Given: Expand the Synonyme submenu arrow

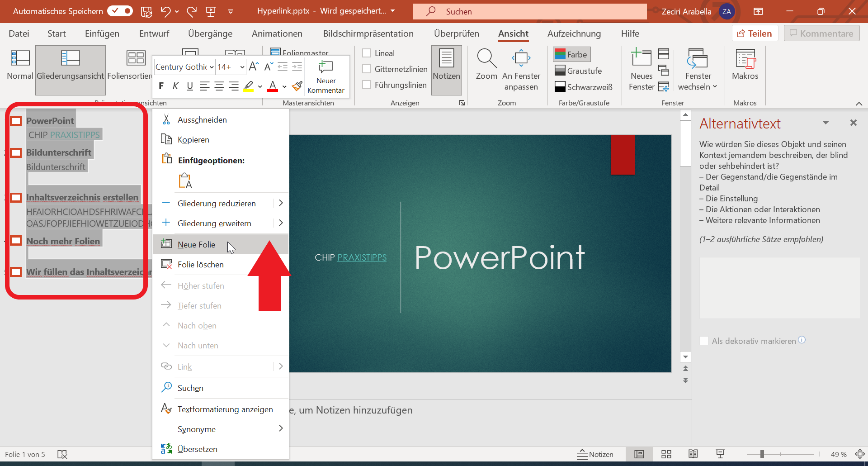Looking at the screenshot, I should pos(281,428).
